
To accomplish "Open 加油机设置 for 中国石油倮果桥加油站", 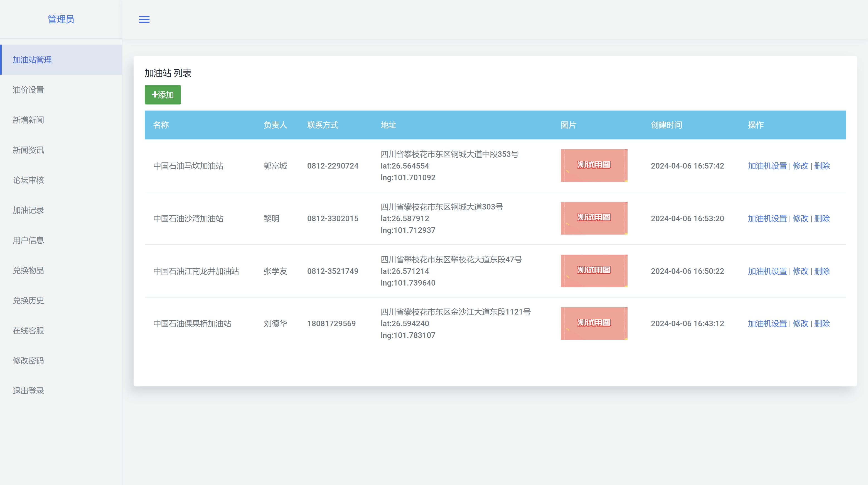I will 767,323.
